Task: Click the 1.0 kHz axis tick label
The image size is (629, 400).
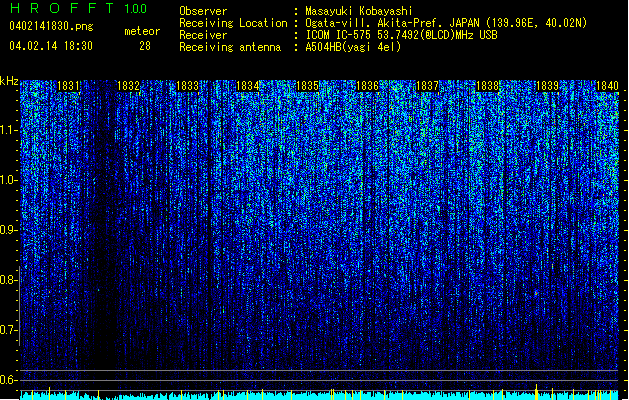Action: (8, 180)
